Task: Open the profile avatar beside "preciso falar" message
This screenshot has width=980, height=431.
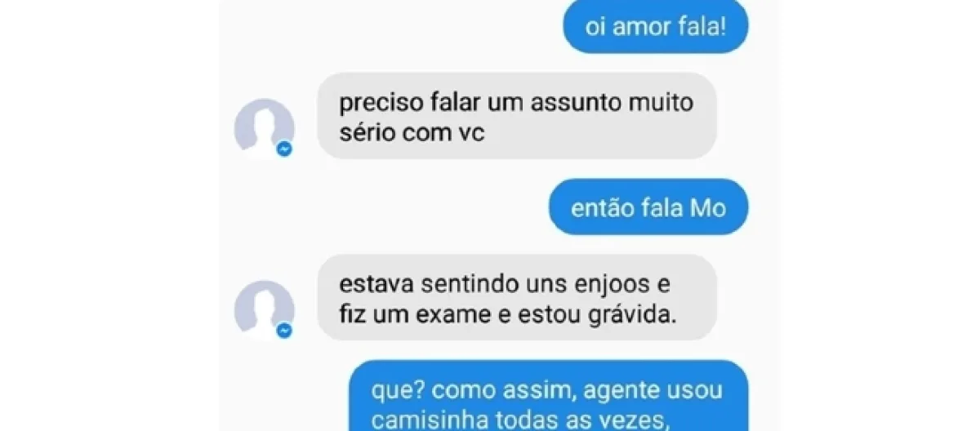Action: coord(264,127)
